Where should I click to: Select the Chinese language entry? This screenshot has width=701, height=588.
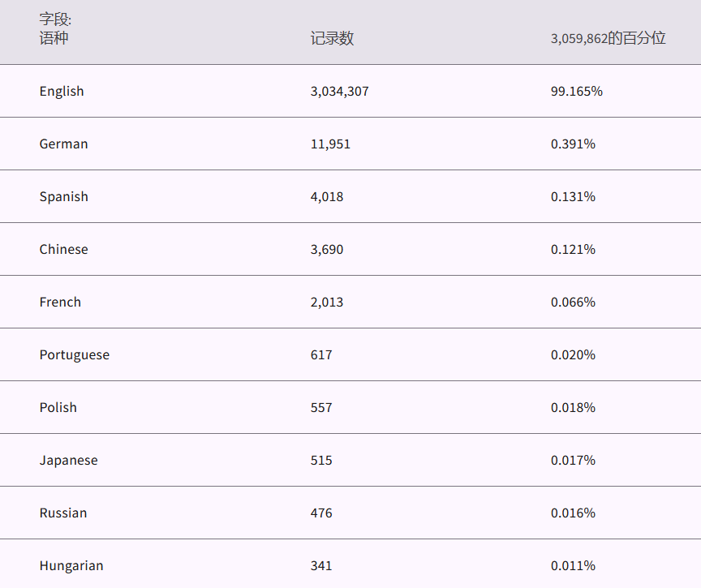[63, 250]
